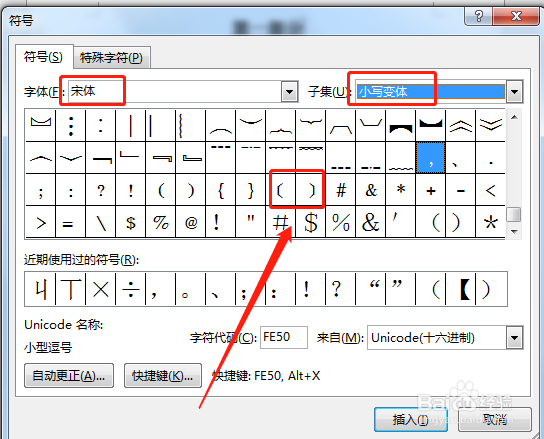Select the small equals sign symbol
The height and width of the screenshot is (439, 544).
coord(71,222)
